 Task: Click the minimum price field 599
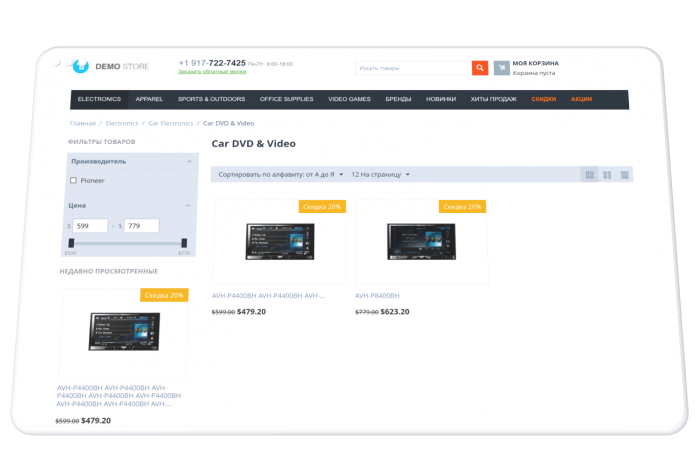point(90,226)
